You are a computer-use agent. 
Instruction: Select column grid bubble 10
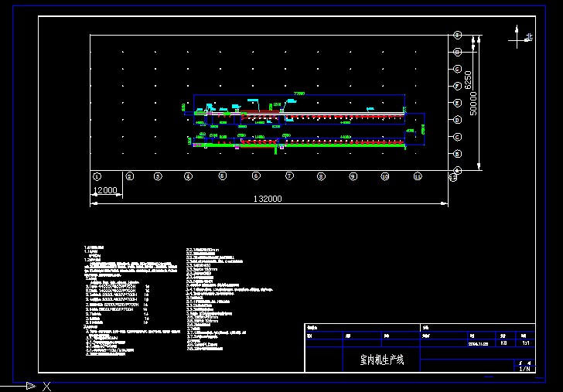[385, 176]
